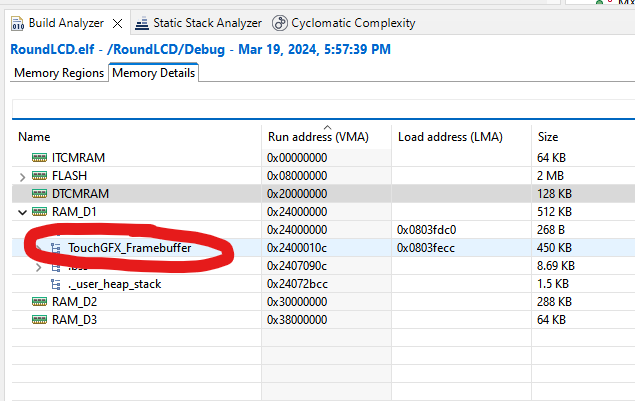This screenshot has width=635, height=401.
Task: Click the ._user_heap_stack section icon
Action: (56, 284)
